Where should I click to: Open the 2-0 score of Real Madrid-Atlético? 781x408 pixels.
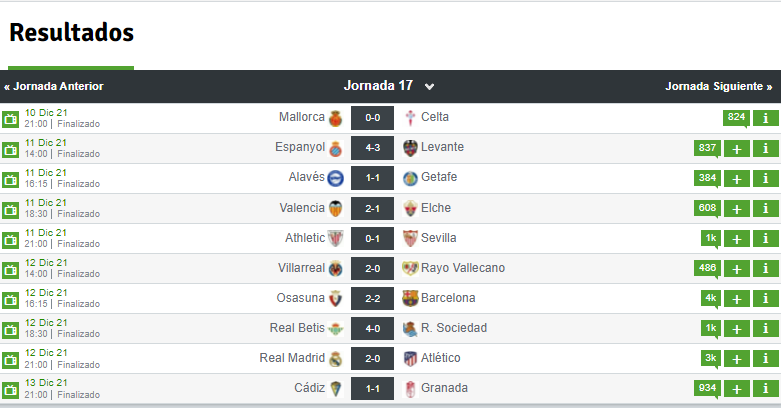372,359
